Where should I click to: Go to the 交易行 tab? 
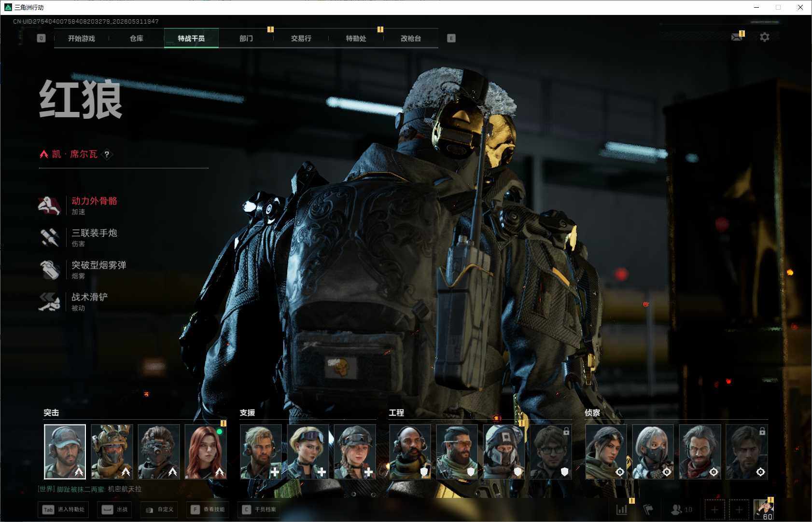click(x=301, y=38)
